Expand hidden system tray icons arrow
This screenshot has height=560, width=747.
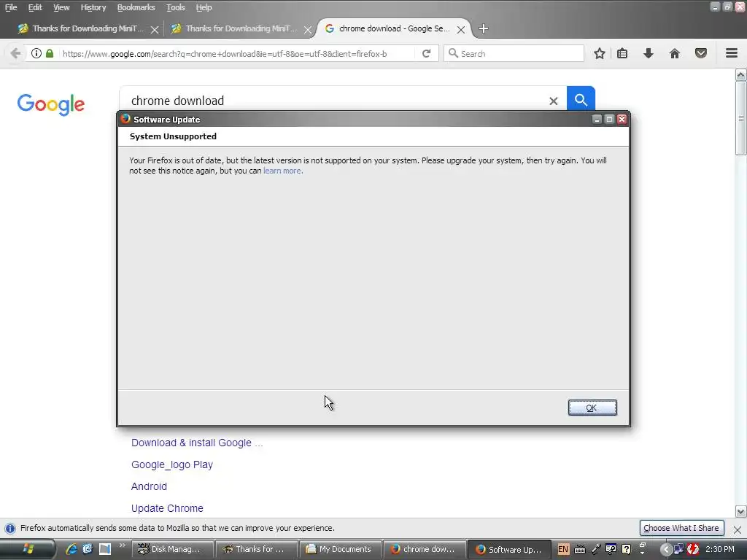pos(665,550)
